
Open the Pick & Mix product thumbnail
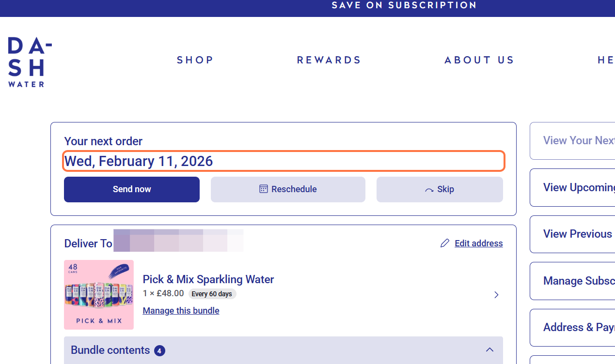[x=99, y=295]
